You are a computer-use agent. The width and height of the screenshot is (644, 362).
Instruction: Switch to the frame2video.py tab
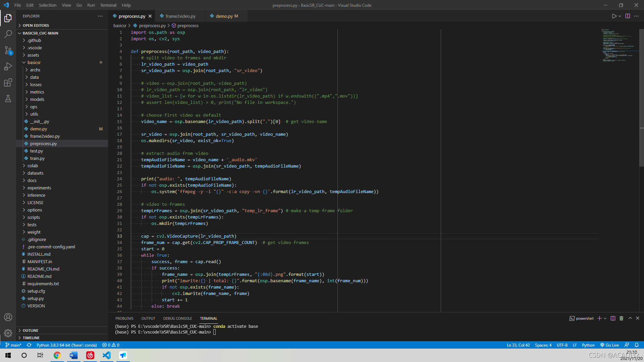[180, 16]
